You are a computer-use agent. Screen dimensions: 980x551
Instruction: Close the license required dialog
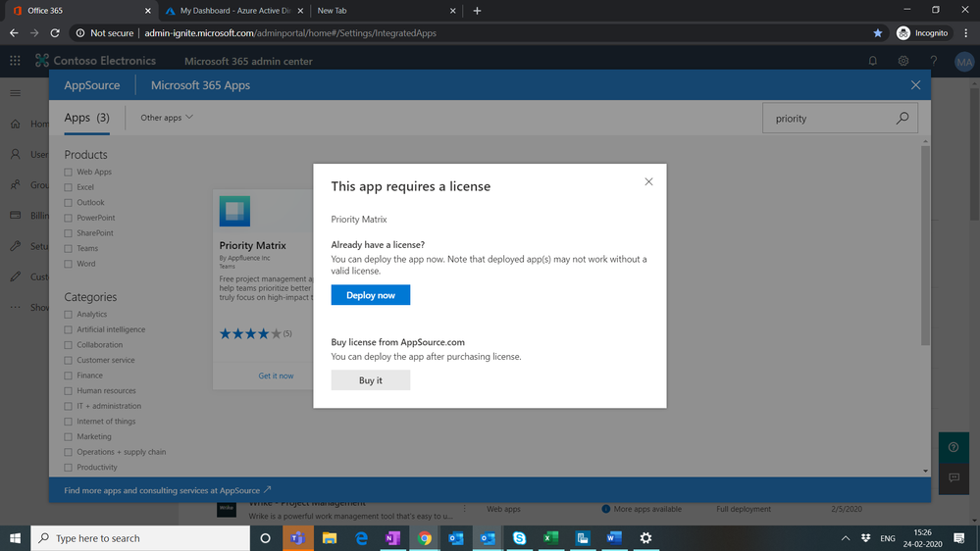tap(648, 181)
